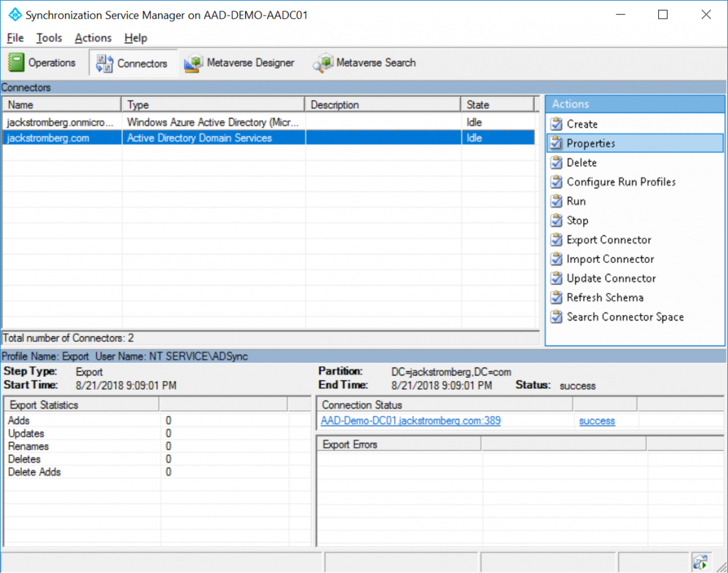Screen dimensions: 728x573
Task: Click the Connection Status column header
Action: (x=445, y=405)
